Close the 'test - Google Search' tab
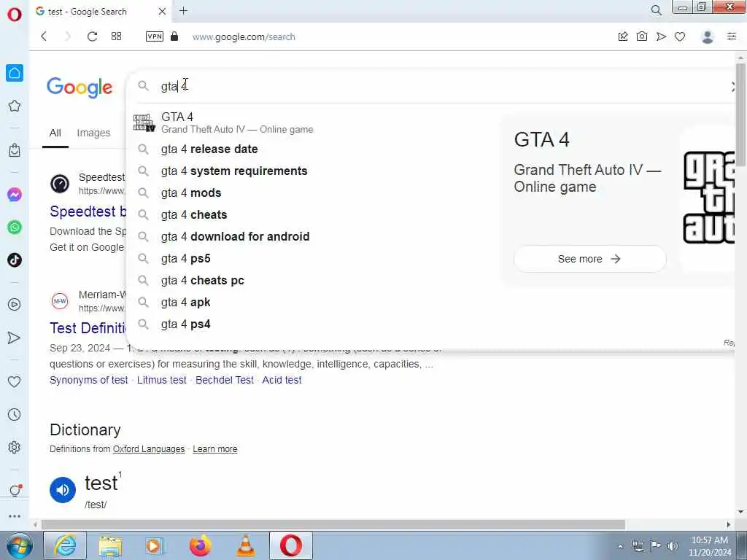747x560 pixels. [162, 11]
